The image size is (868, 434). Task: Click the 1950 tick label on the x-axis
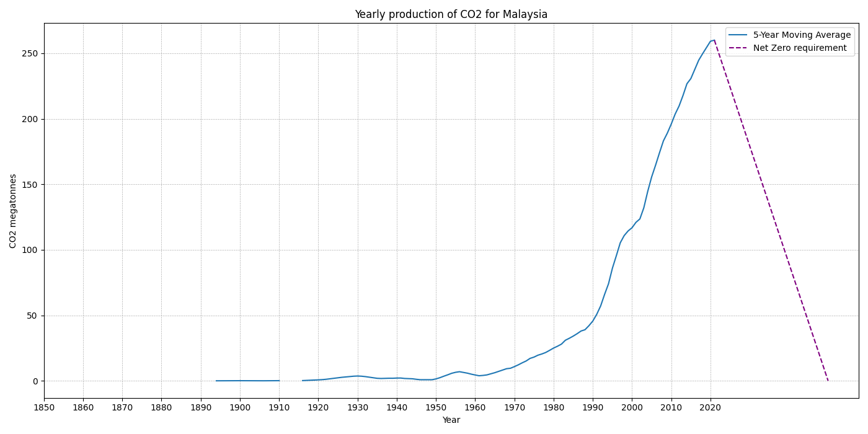(x=436, y=407)
